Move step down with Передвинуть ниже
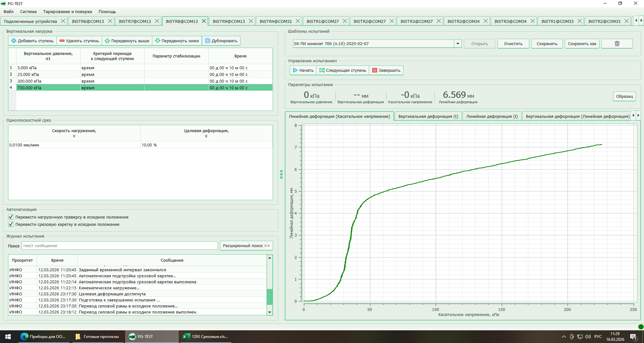This screenshot has width=644, height=343. pos(177,41)
